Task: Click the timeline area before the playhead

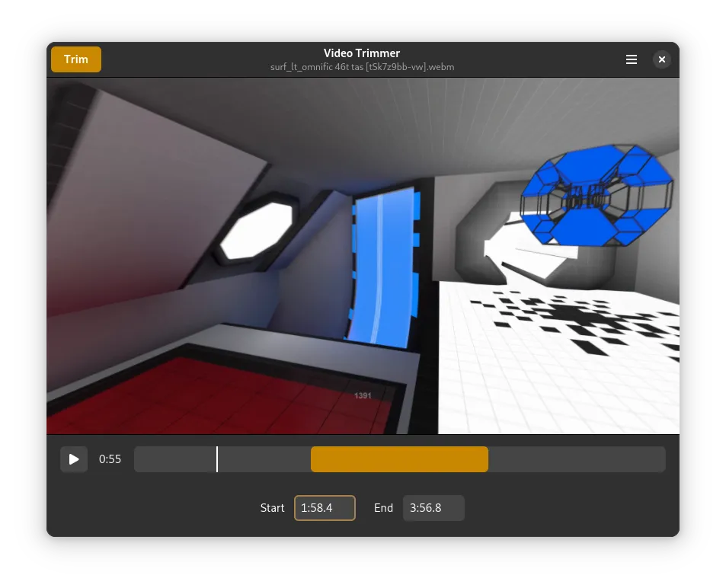Action: click(x=175, y=459)
